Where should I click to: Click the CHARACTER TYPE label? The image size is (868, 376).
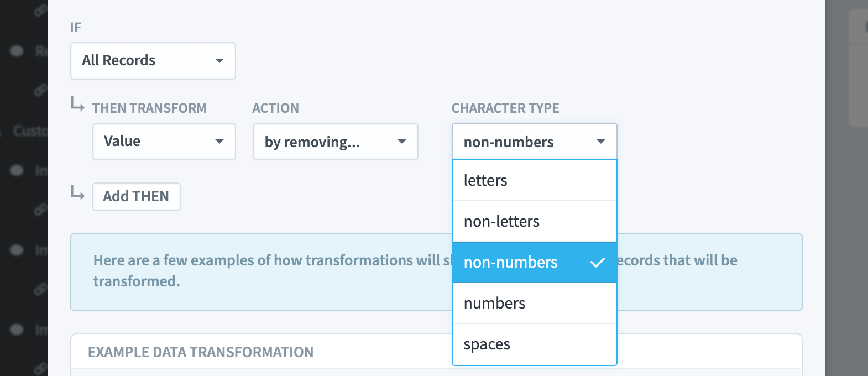(505, 108)
